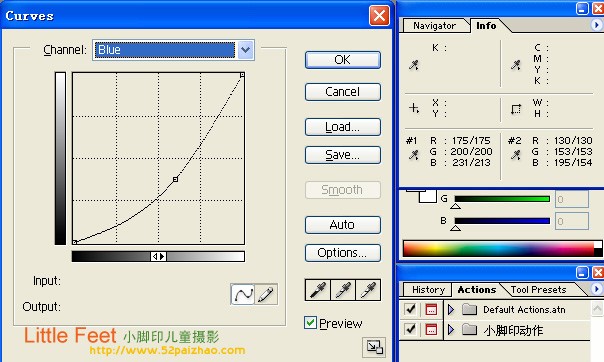
Task: Switch to the Navigator tab
Action: pos(435,26)
